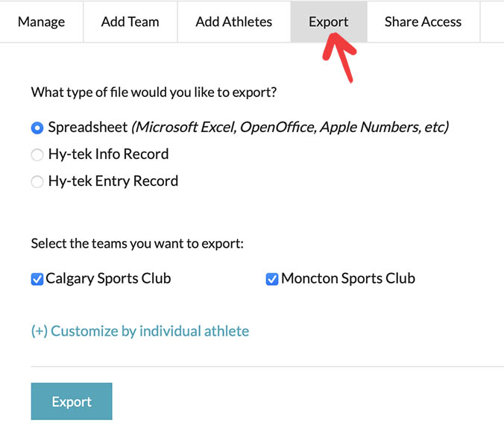The height and width of the screenshot is (435, 504).
Task: Click the Calgary Sports Club label
Action: [x=108, y=278]
